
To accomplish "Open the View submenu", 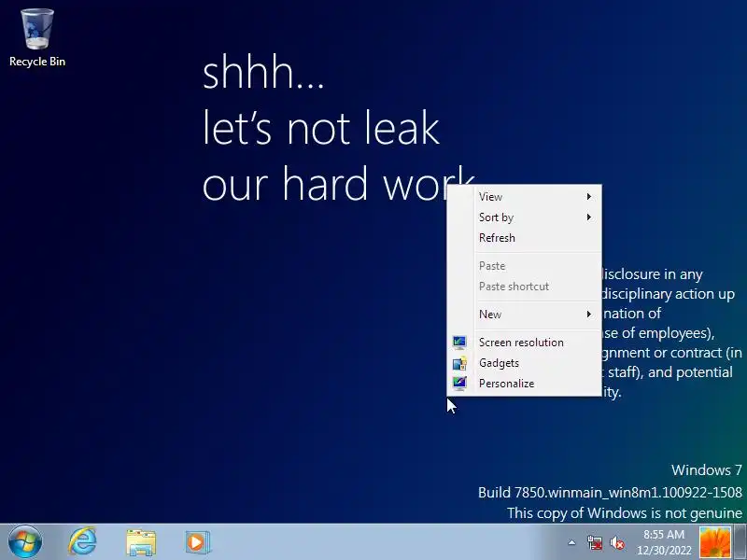I will point(524,197).
